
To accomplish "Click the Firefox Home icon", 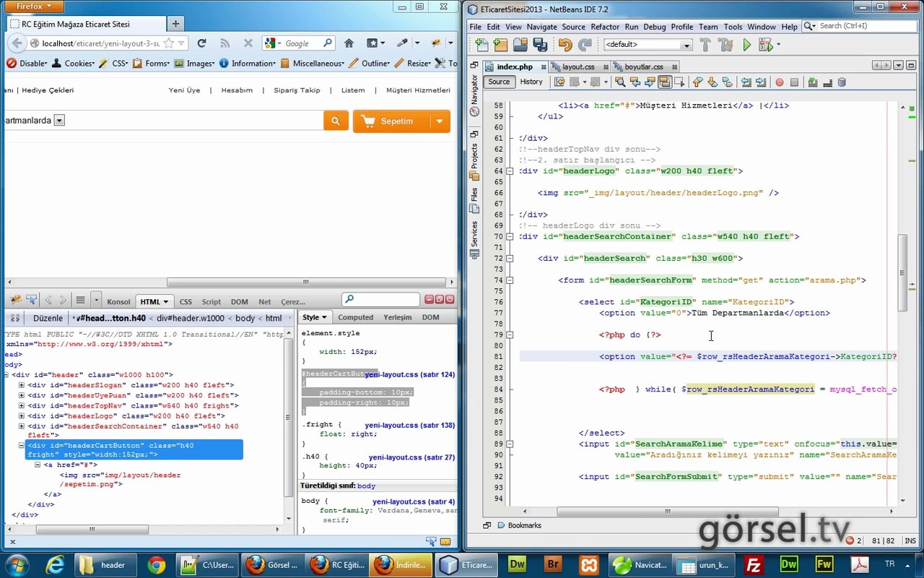I will 349,43.
